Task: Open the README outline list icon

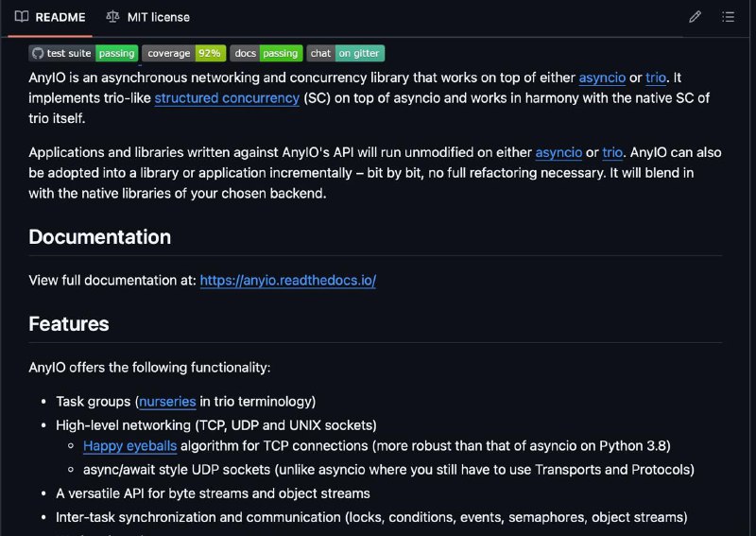Action: [728, 17]
